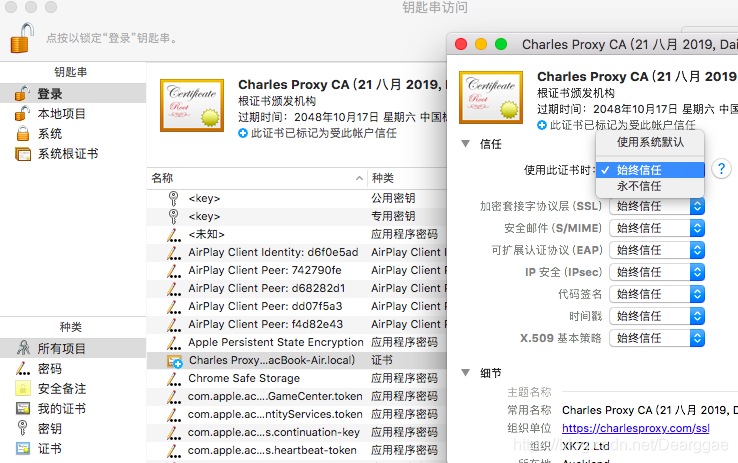The image size is (738, 463).
Task: Open the 代码签名 trust dropdown
Action: pos(657,294)
